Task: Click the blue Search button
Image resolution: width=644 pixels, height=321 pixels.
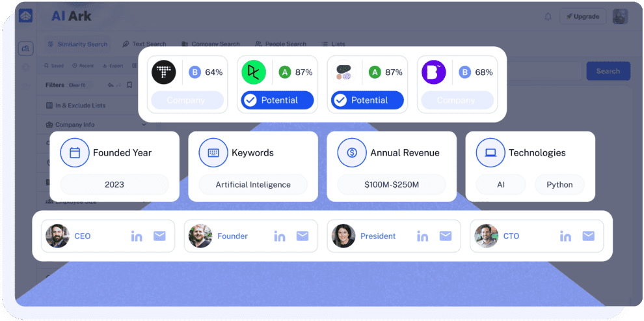Action: [x=608, y=71]
